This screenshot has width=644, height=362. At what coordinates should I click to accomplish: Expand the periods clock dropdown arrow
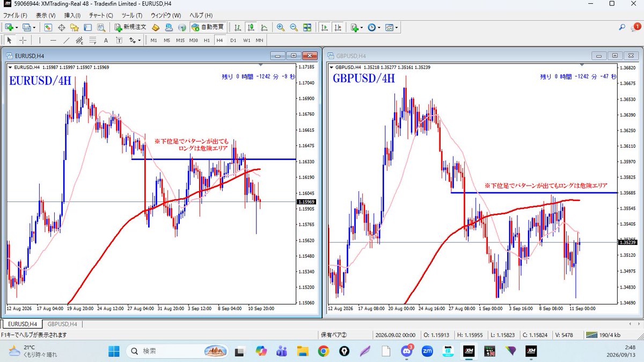click(x=379, y=27)
